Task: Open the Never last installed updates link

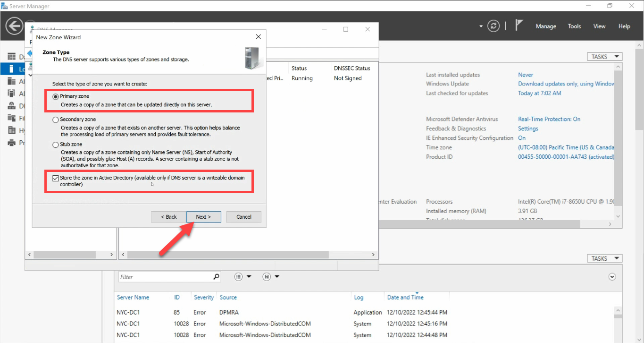Action: (526, 75)
